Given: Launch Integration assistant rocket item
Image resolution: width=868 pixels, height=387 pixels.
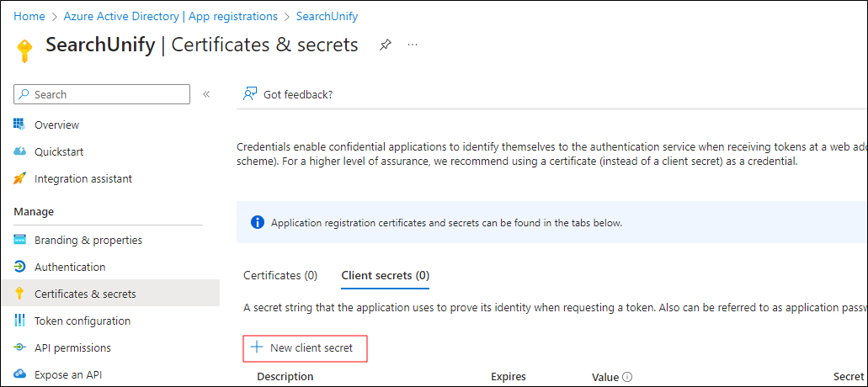Looking at the screenshot, I should [20, 178].
